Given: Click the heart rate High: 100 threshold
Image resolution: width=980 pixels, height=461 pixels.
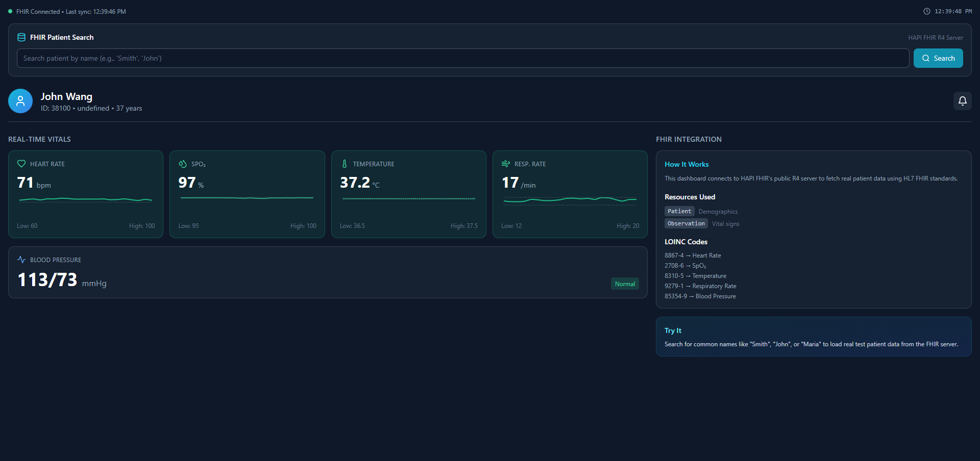Looking at the screenshot, I should pyautogui.click(x=142, y=226).
